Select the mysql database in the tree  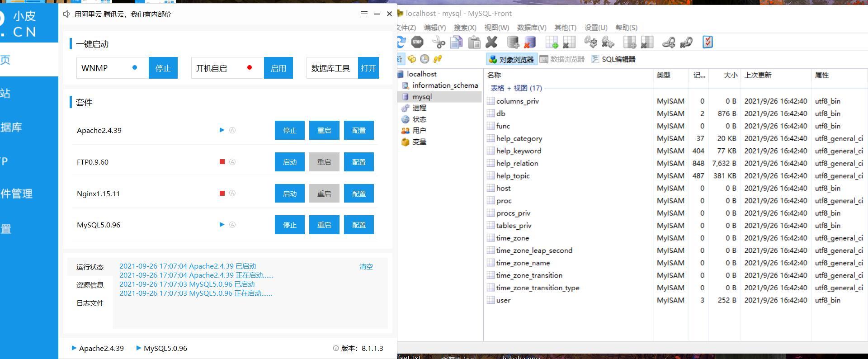click(x=422, y=96)
